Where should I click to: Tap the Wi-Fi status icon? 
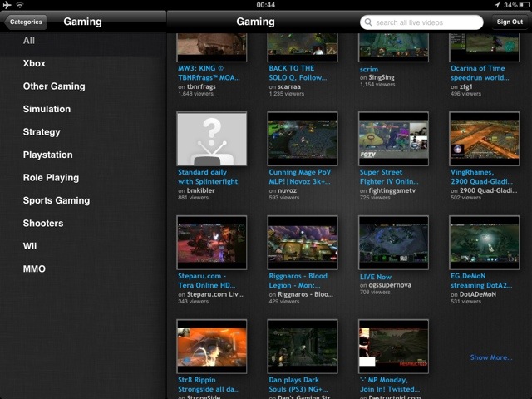20,5
